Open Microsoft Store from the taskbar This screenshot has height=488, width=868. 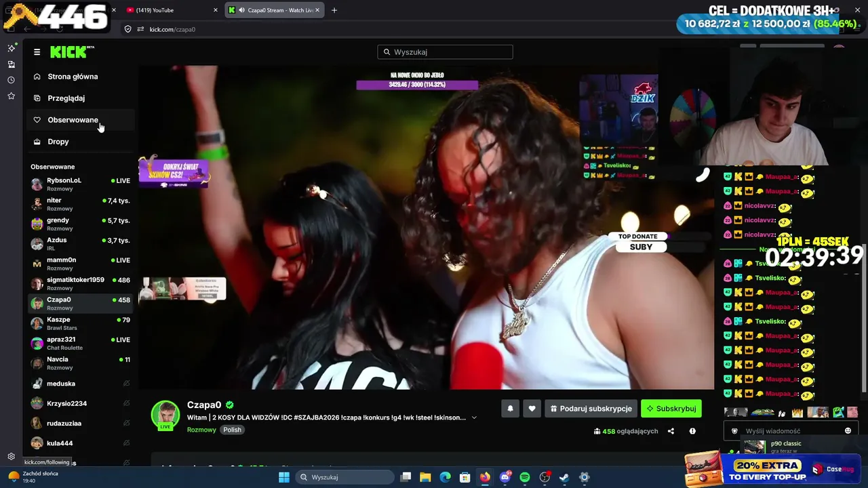(x=465, y=477)
